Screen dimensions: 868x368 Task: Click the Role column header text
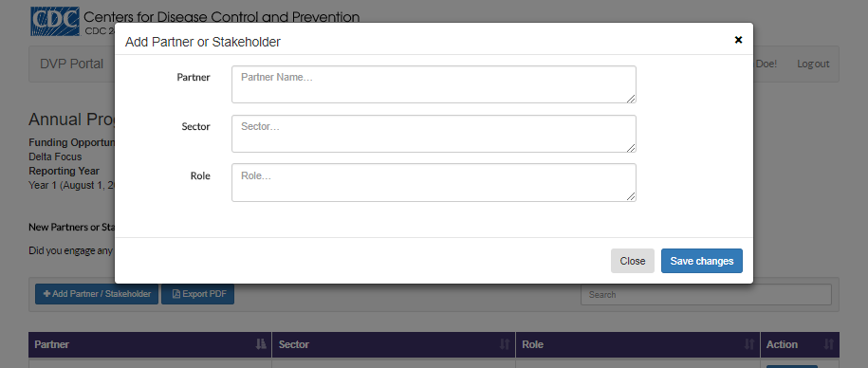(532, 344)
